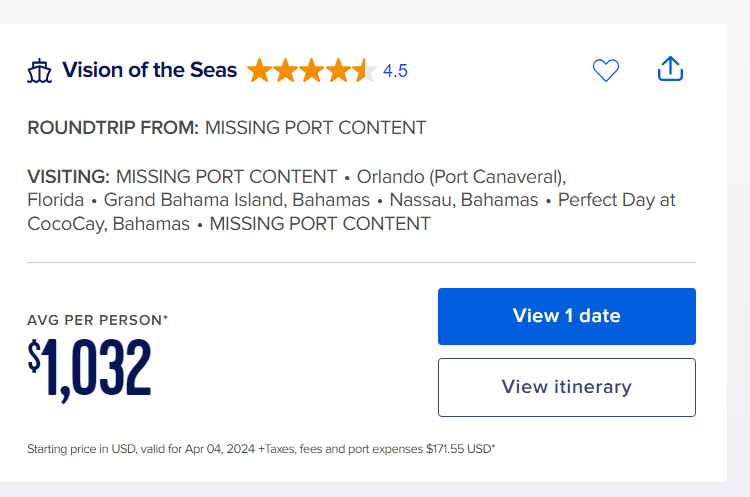This screenshot has height=497, width=750.
Task: Click MISSING PORT CONTENT next to Roundtrip From
Action: coord(316,128)
